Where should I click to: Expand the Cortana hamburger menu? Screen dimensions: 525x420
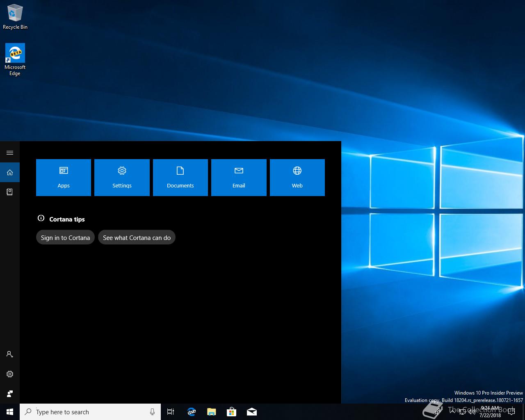tap(10, 153)
